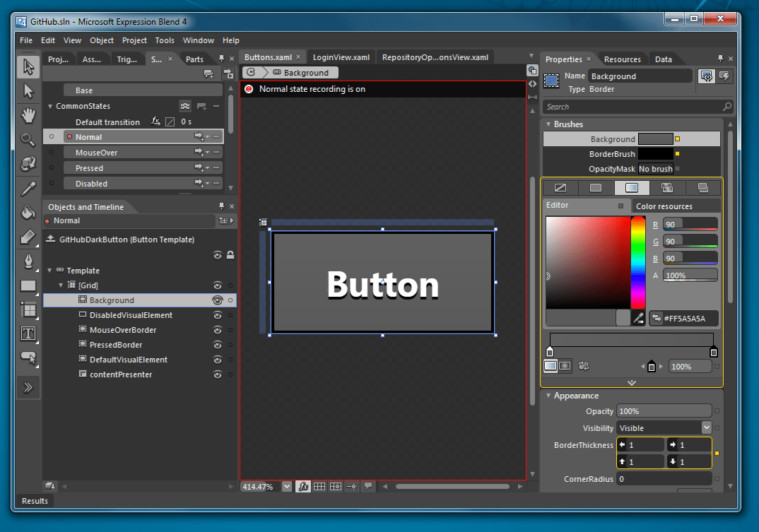Click the Opacity value field

pos(664,411)
